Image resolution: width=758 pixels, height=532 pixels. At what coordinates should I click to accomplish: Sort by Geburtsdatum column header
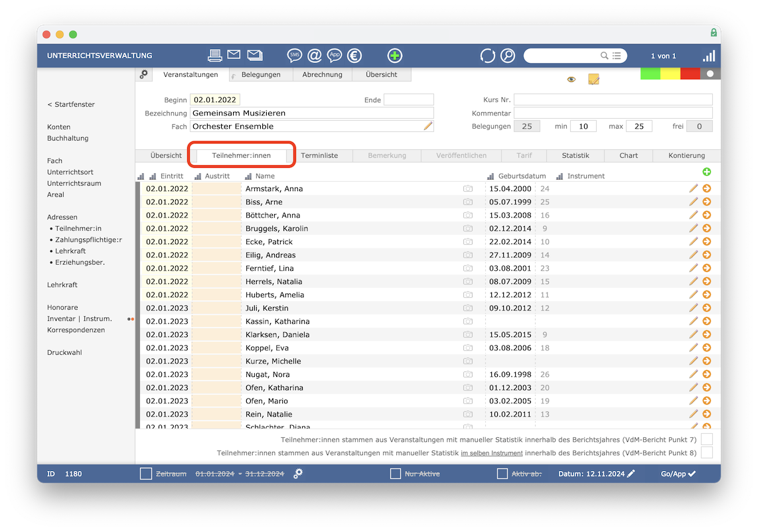(522, 176)
